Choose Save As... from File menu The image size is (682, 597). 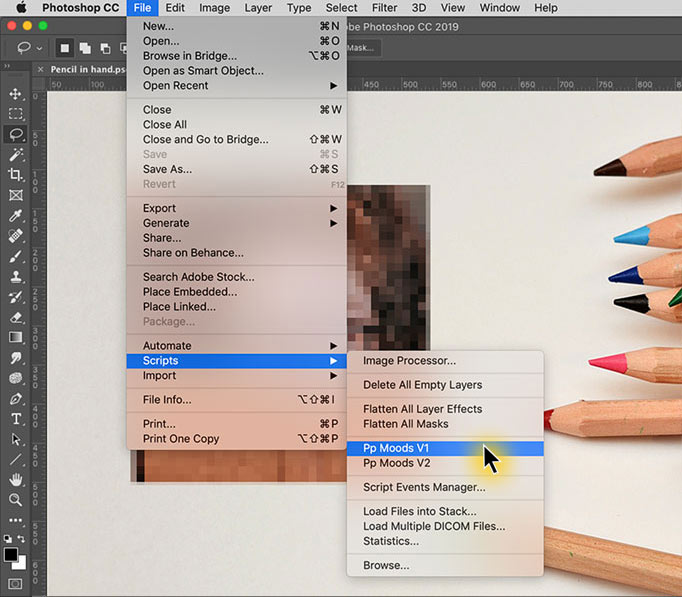pyautogui.click(x=237, y=169)
